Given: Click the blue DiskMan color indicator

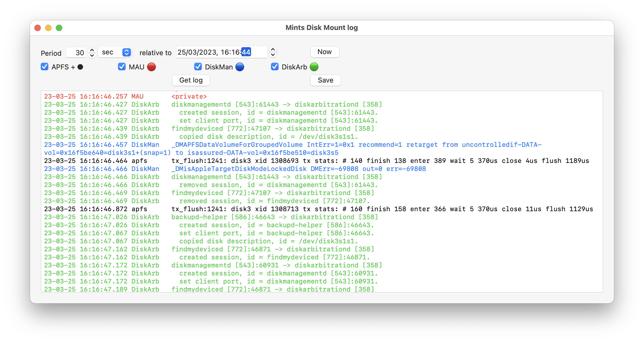Looking at the screenshot, I should point(240,67).
